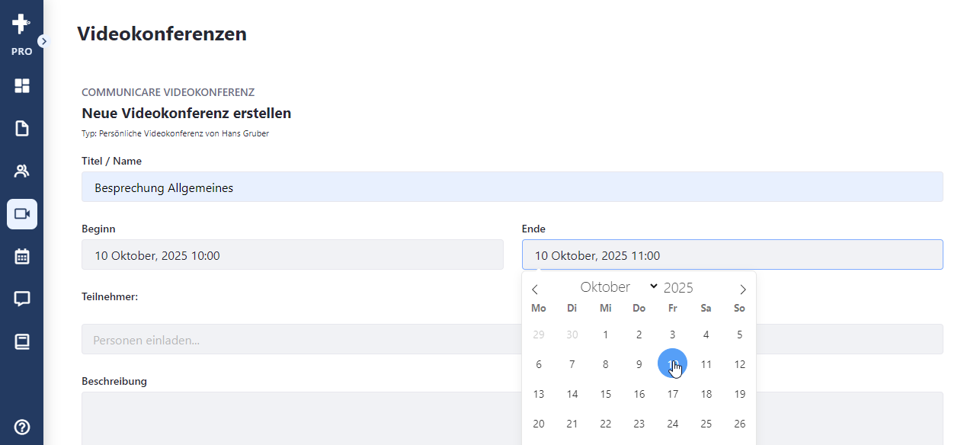Open the chat bubble icon in sidebar
Image resolution: width=980 pixels, height=445 pixels.
tap(22, 299)
